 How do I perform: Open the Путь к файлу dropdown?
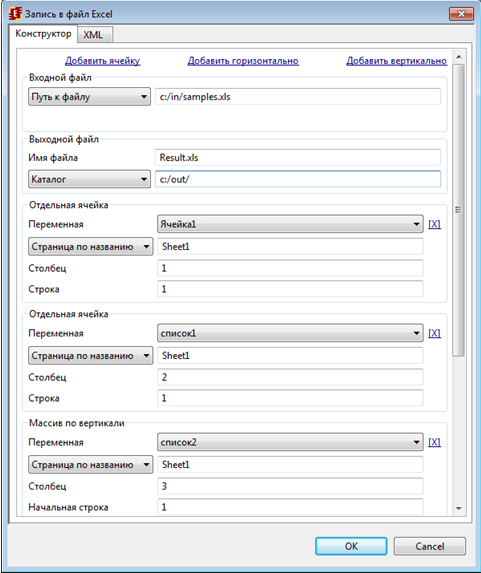click(x=90, y=97)
